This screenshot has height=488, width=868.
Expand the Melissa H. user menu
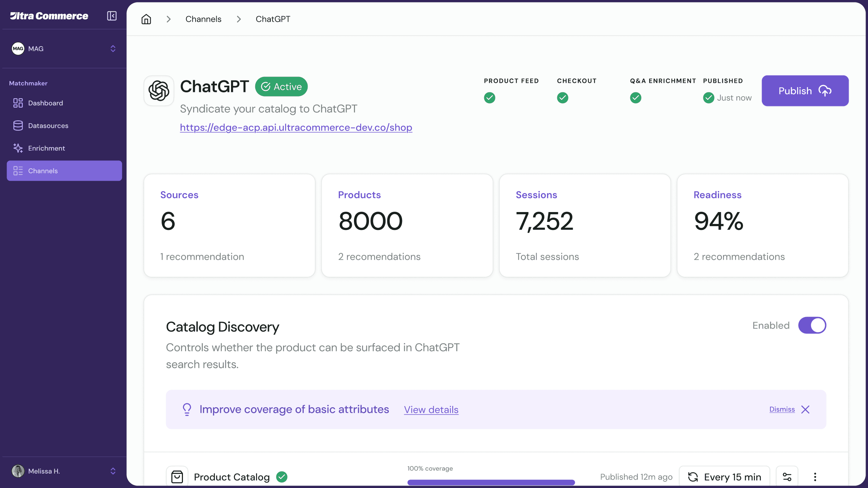(x=113, y=471)
